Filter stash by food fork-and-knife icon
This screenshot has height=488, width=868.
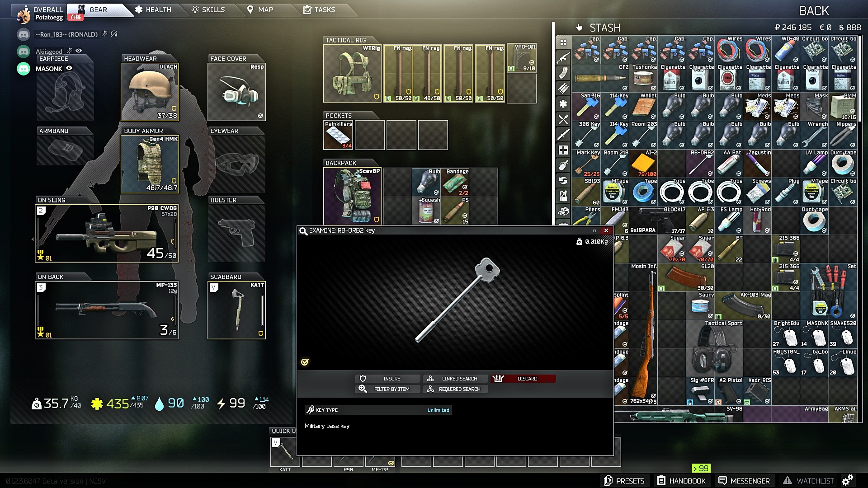click(x=563, y=119)
